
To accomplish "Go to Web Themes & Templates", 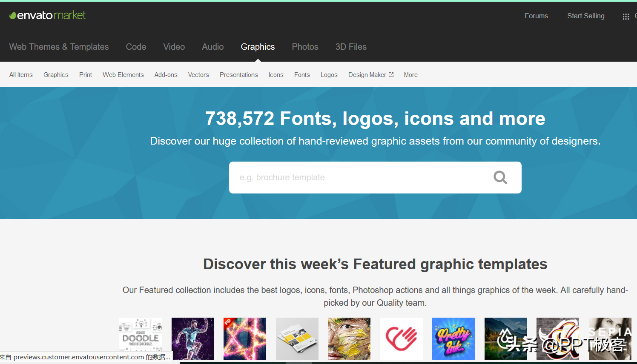I will point(59,47).
